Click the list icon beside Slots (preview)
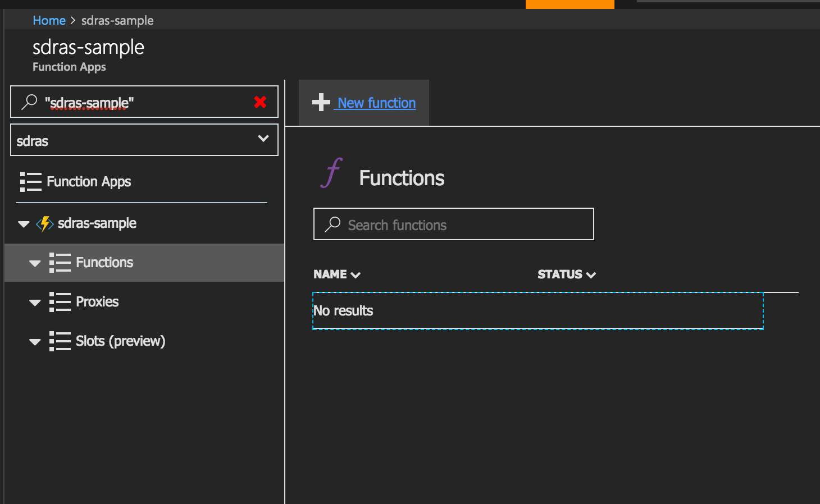820x504 pixels. coord(60,341)
